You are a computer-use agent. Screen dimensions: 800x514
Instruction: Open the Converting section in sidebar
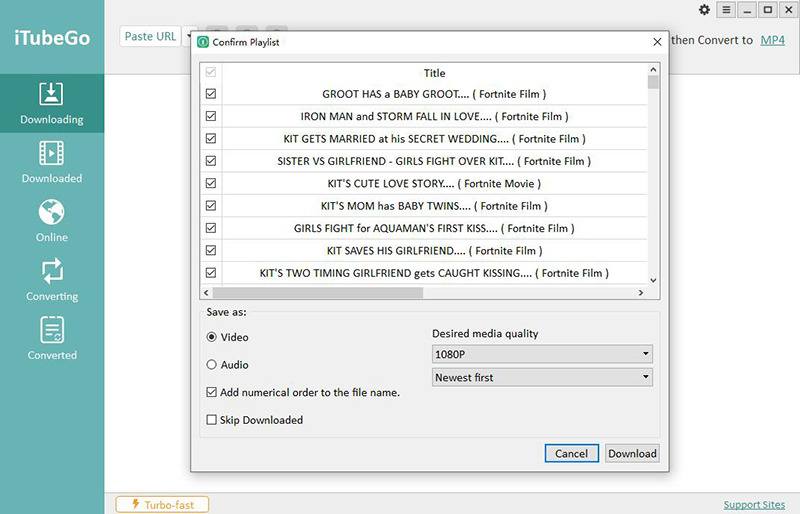click(52, 280)
